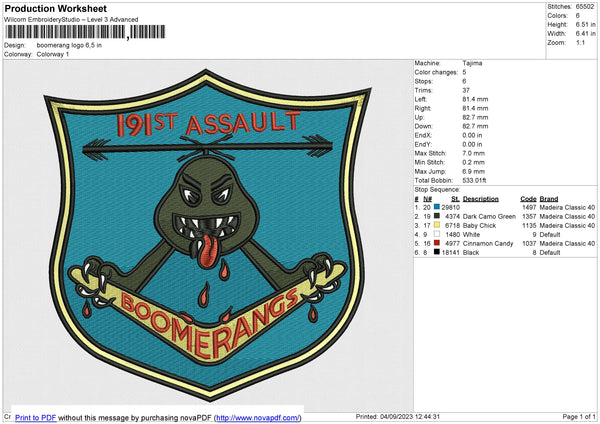This screenshot has width=600, height=424.
Task: Click the Color changes value 5
Action: click(464, 72)
